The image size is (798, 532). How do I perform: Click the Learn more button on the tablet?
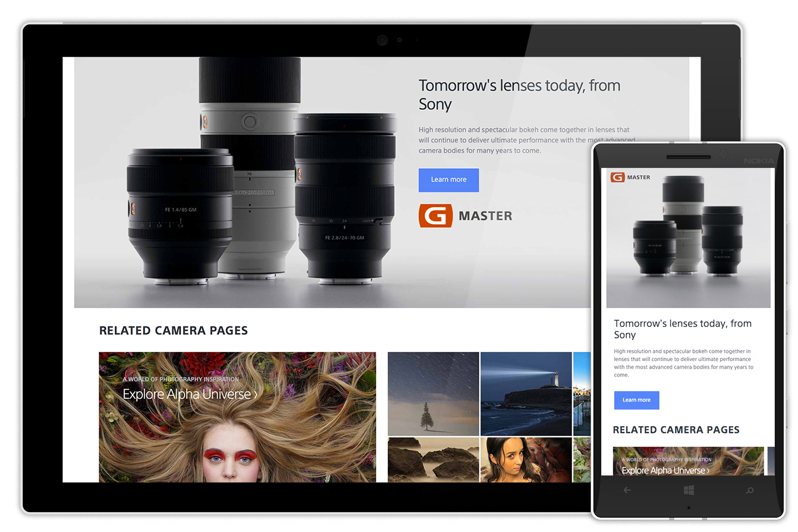pyautogui.click(x=448, y=180)
